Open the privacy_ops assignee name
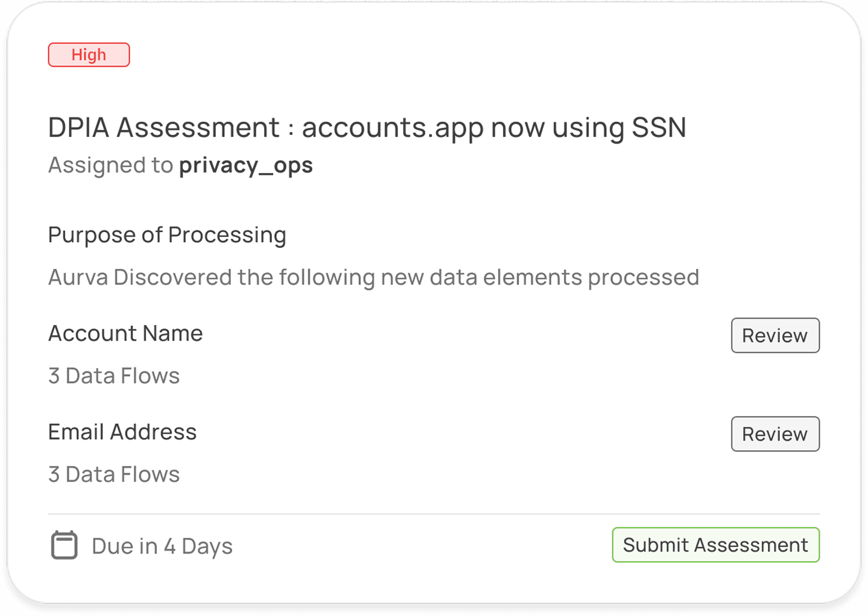 pos(246,165)
